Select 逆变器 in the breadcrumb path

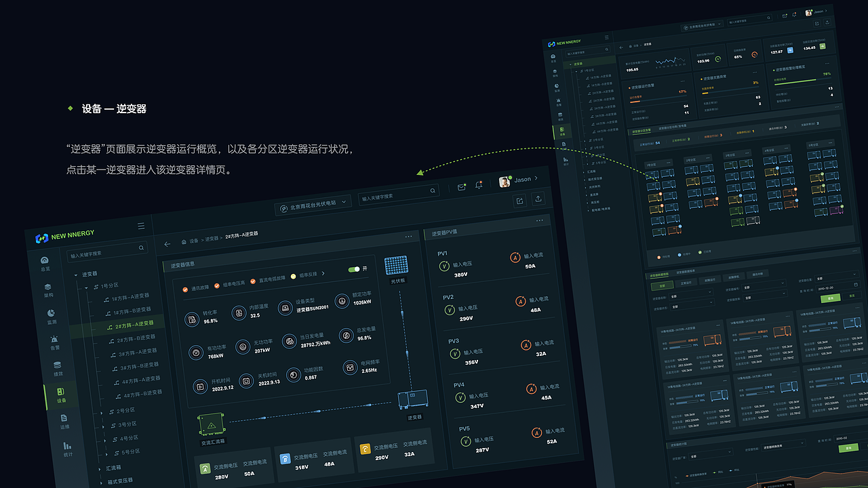tap(211, 237)
